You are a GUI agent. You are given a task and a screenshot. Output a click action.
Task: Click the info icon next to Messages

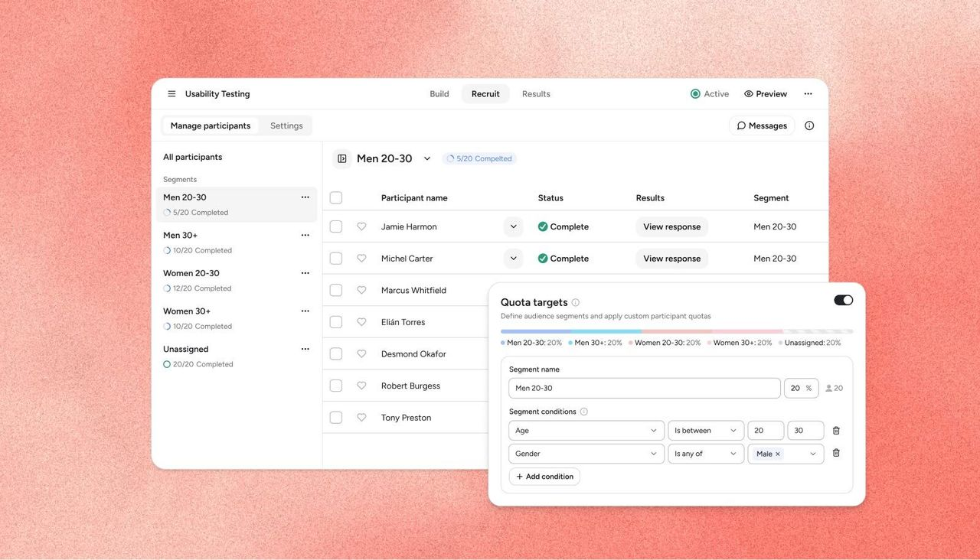[x=809, y=125]
